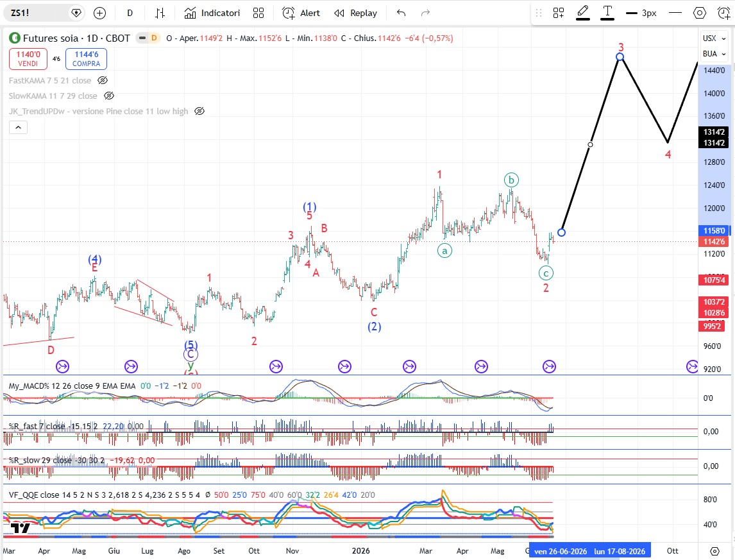Open the rollover marker below April 2025
This screenshot has width=735, height=560.
click(62, 366)
